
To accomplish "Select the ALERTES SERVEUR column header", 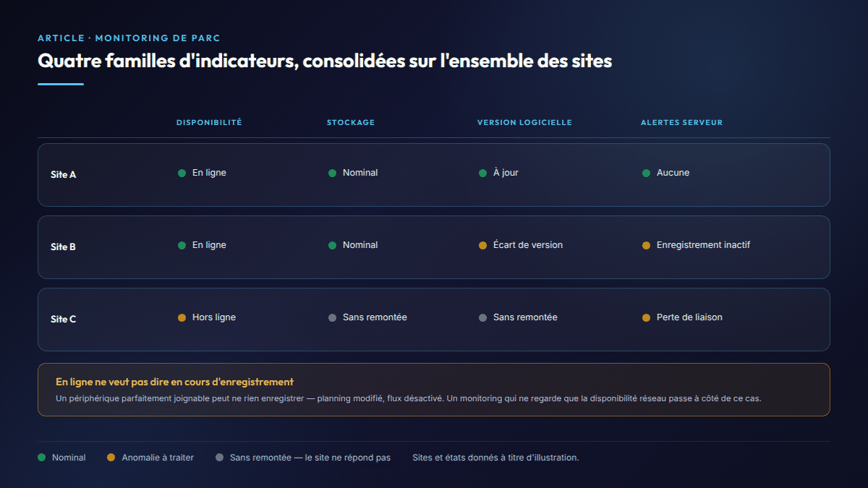I will 681,123.
